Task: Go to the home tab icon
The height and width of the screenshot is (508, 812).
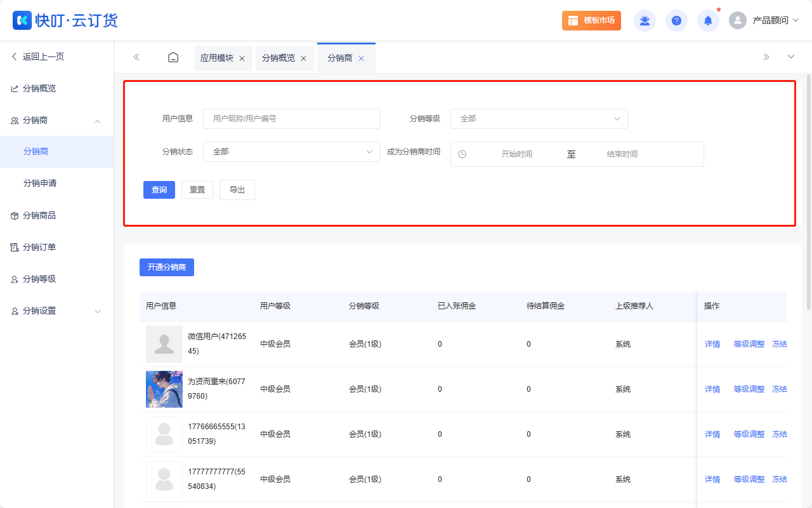Action: 173,57
